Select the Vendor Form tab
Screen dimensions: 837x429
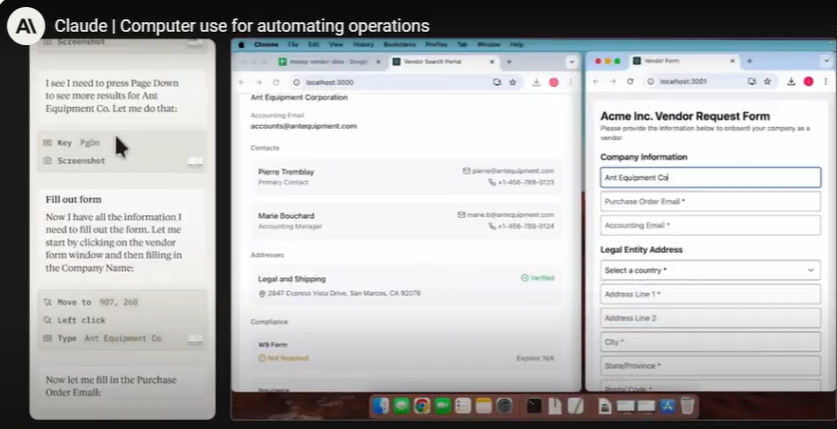tap(684, 61)
